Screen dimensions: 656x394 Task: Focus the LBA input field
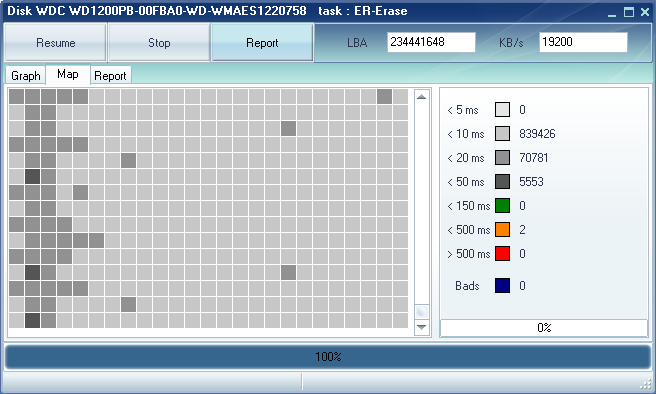click(x=431, y=42)
